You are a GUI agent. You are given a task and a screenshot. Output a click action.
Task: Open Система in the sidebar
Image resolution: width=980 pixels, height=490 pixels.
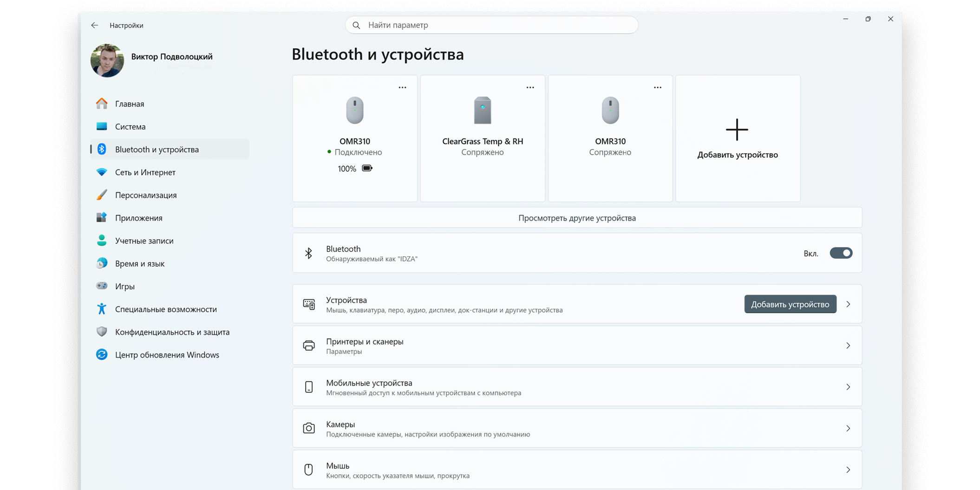click(x=170, y=126)
